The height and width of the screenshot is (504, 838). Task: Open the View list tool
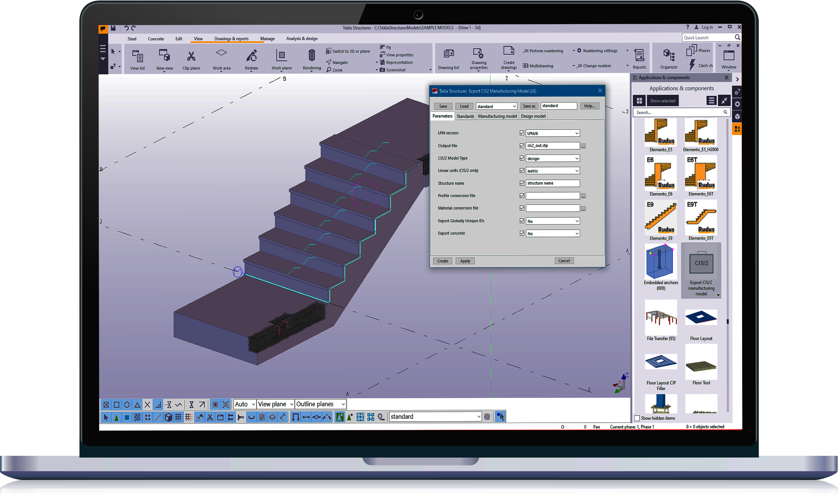(x=137, y=60)
